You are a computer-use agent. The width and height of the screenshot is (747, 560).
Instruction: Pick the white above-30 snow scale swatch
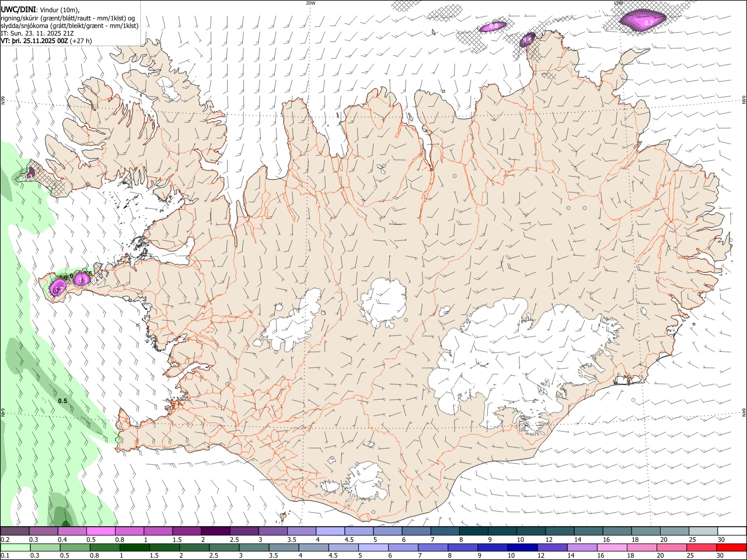[732, 531]
